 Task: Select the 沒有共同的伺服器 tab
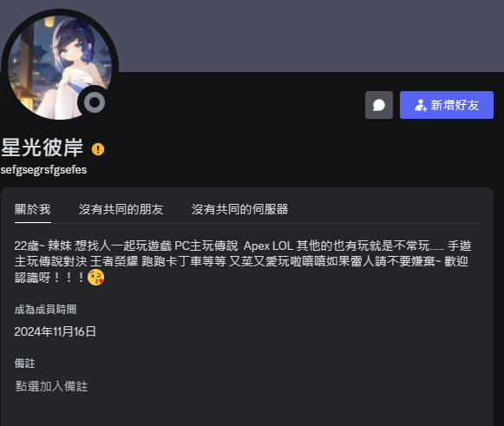coord(239,209)
